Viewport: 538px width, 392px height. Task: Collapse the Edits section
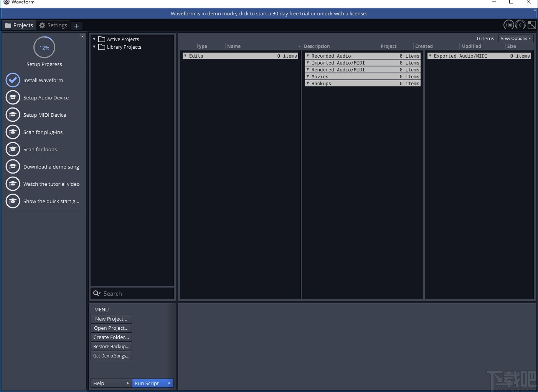185,56
